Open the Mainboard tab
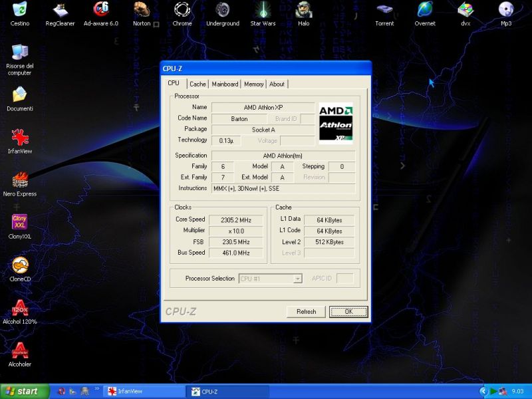The image size is (532, 399). point(225,84)
